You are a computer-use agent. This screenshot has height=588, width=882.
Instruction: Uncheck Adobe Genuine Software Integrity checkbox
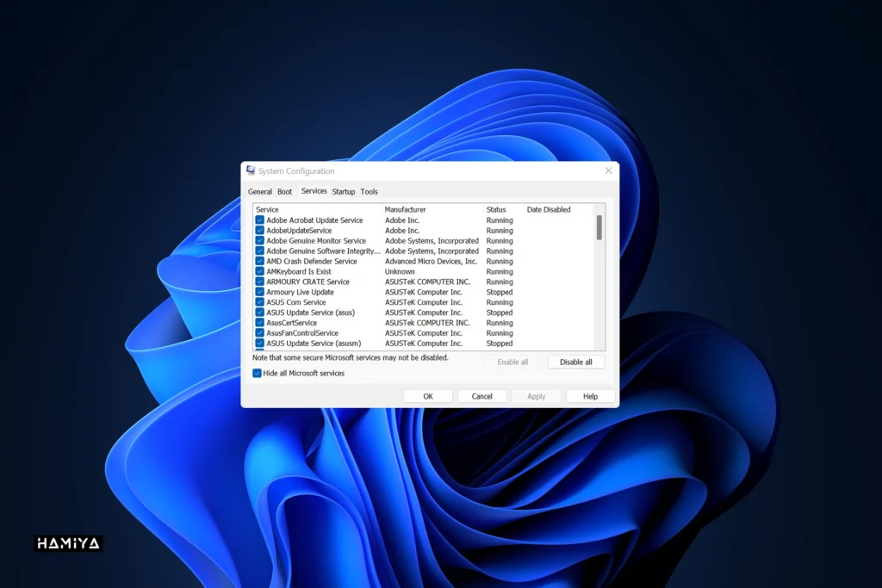(259, 251)
